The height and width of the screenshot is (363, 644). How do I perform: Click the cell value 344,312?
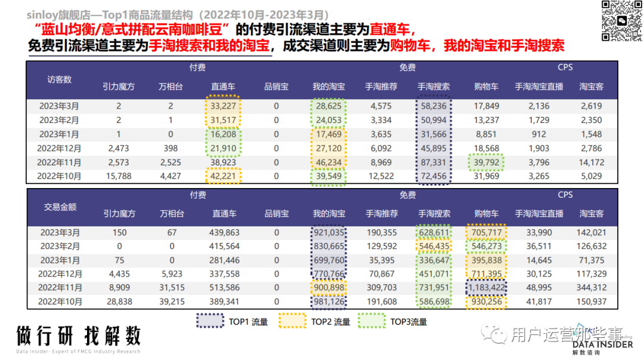click(x=592, y=288)
